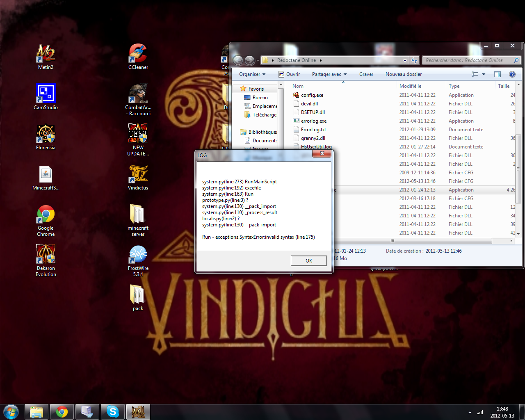Go back in the Explorer window

pyautogui.click(x=238, y=60)
